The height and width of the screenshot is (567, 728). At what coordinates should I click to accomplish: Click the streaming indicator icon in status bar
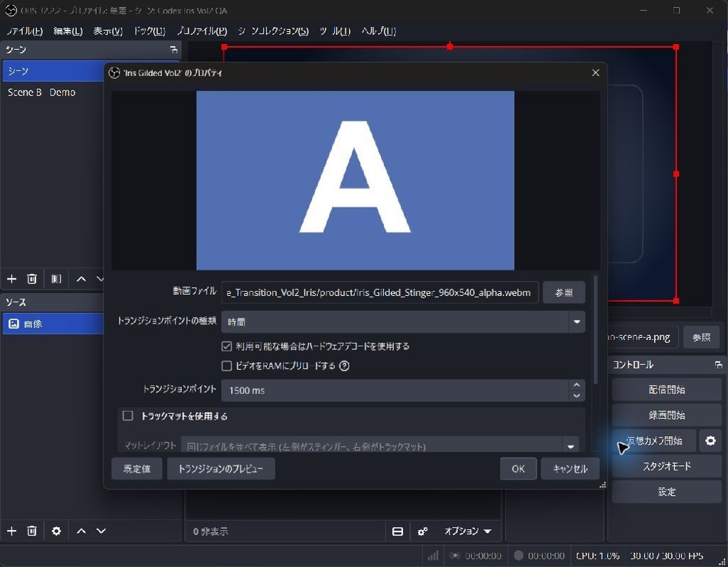(454, 556)
